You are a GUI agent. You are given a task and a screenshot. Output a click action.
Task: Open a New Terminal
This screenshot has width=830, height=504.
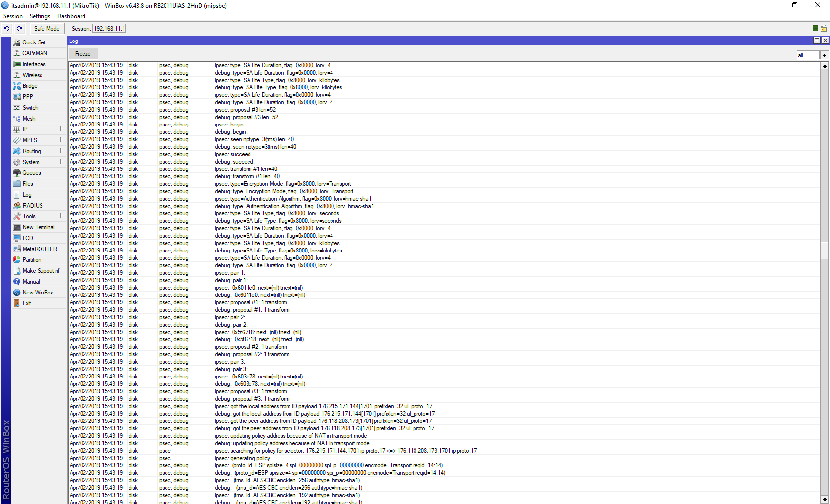39,227
